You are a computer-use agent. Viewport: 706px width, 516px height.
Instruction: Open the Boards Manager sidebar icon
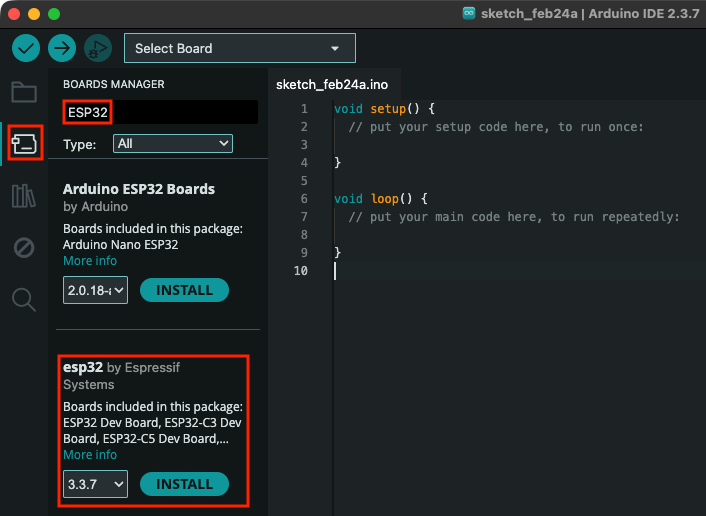click(x=24, y=143)
